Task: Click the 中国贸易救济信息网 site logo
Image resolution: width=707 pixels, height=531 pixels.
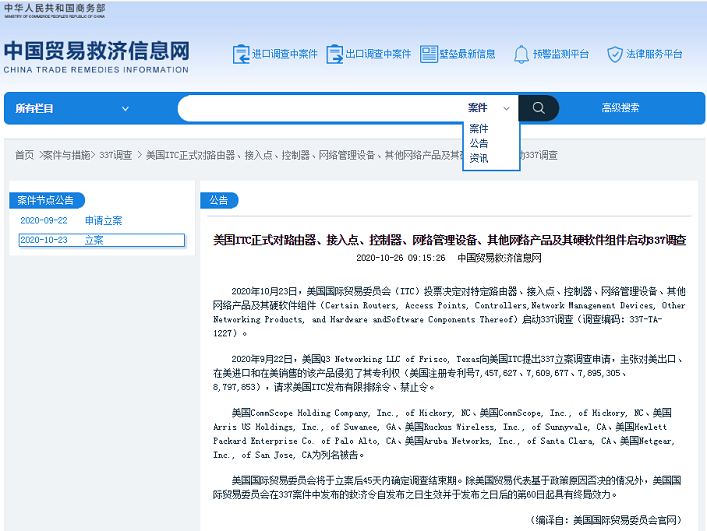Action: (96, 57)
